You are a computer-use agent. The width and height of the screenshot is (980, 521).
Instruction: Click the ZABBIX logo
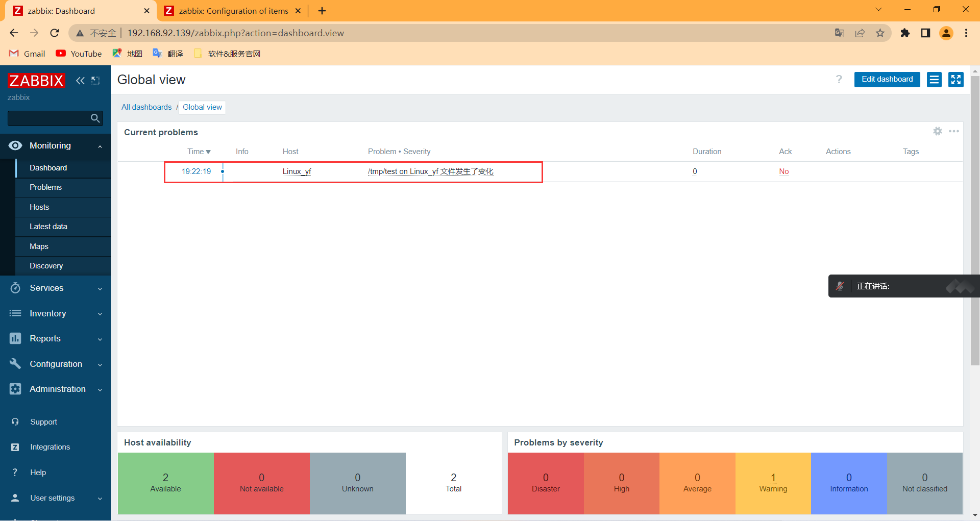coord(36,81)
